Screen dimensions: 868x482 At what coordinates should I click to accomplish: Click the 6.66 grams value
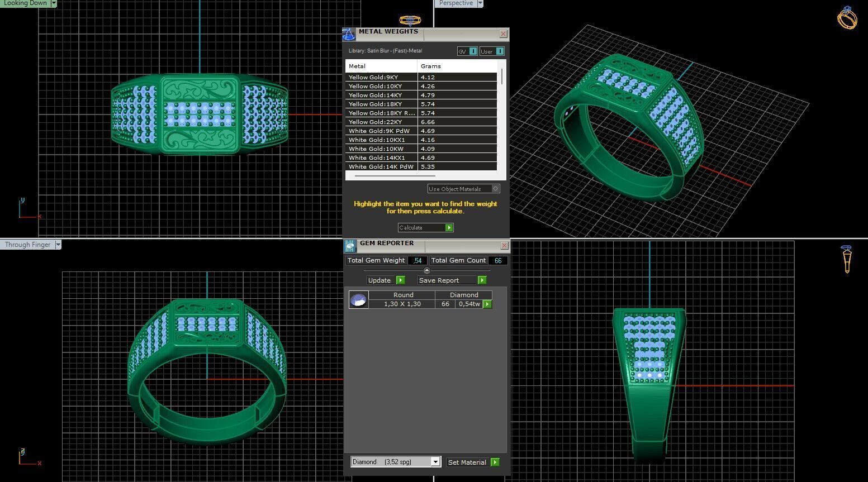[x=428, y=122]
